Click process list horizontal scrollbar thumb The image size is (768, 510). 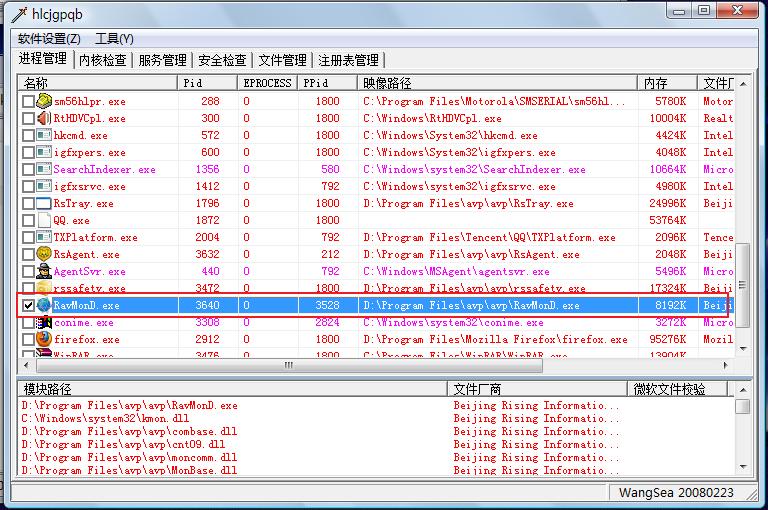click(x=289, y=365)
